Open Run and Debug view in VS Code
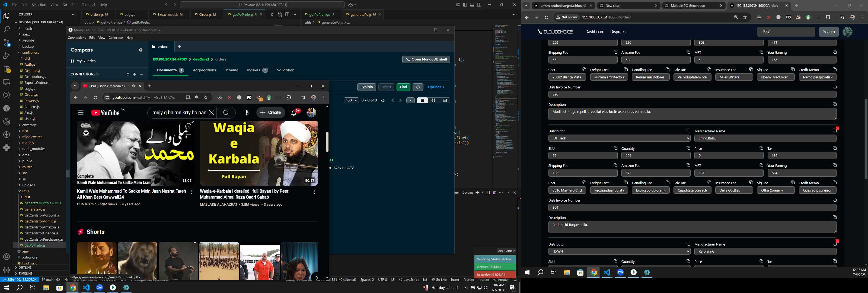This screenshot has width=868, height=293. [7, 56]
